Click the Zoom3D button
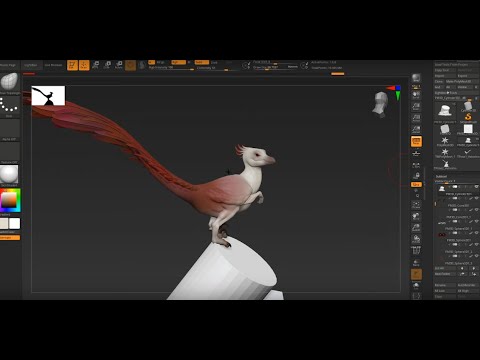Viewport: 480px width, 360px height. [x=416, y=228]
